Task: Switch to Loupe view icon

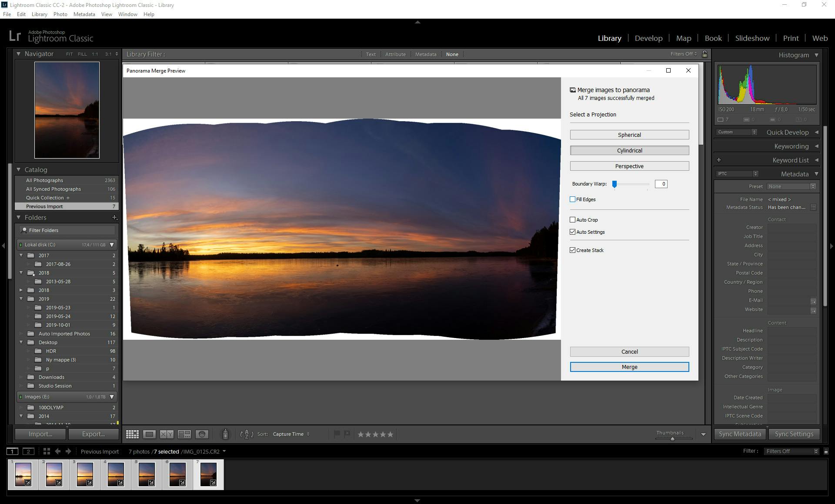Action: [x=149, y=434]
